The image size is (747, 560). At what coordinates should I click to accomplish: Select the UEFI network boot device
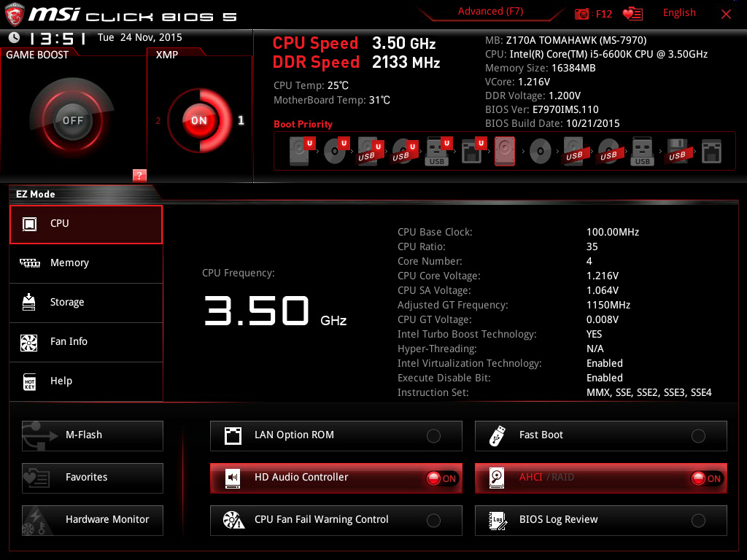[473, 152]
